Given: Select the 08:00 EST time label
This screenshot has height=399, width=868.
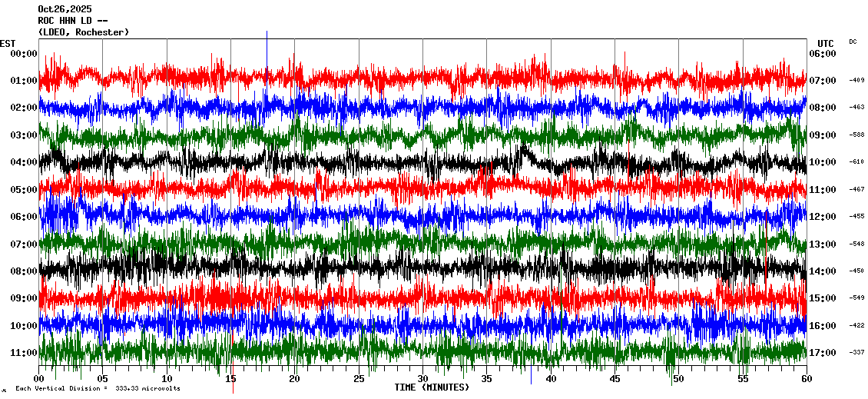Looking at the screenshot, I should point(24,271).
